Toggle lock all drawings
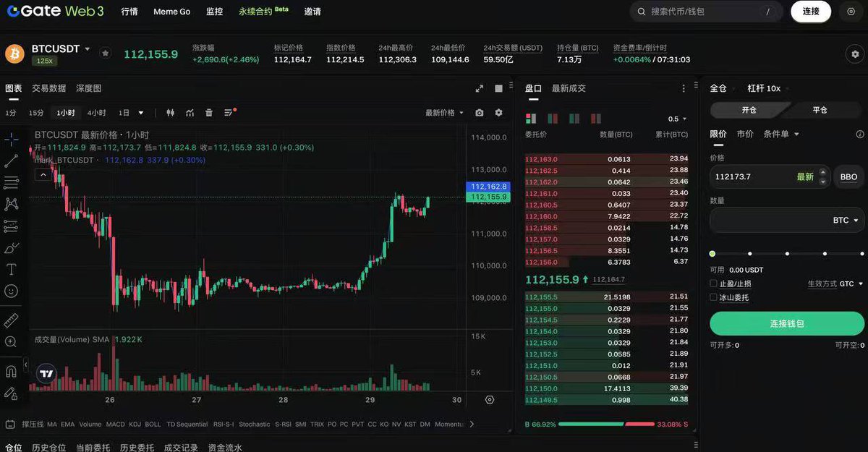This screenshot has height=452, width=868. pos(12,393)
